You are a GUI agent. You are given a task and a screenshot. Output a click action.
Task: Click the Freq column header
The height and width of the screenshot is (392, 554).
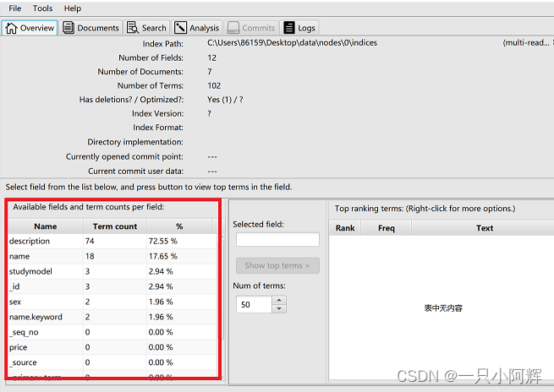click(x=387, y=228)
